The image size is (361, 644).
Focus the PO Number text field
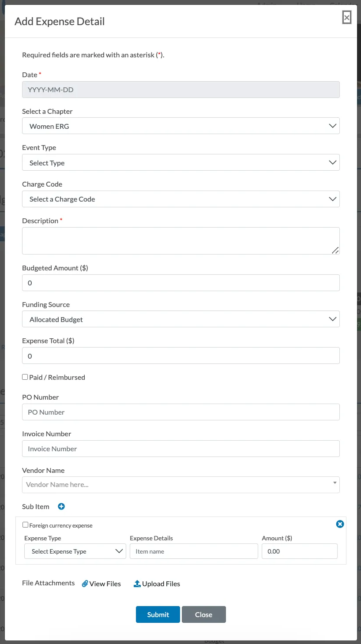[181, 412]
